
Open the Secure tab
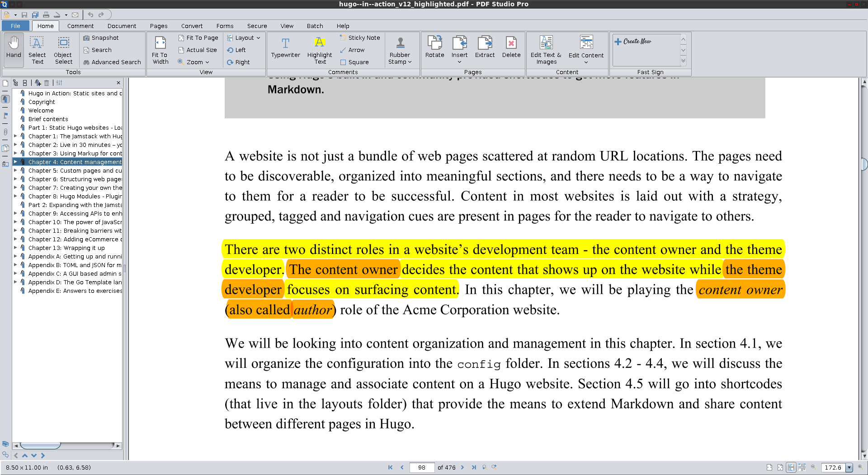pyautogui.click(x=257, y=26)
